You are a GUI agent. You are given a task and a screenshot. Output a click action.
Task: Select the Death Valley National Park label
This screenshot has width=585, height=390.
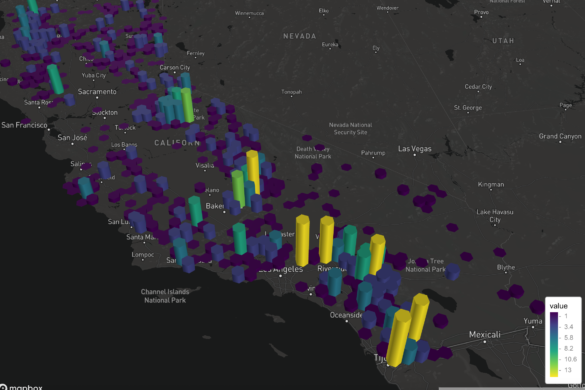coord(313,153)
